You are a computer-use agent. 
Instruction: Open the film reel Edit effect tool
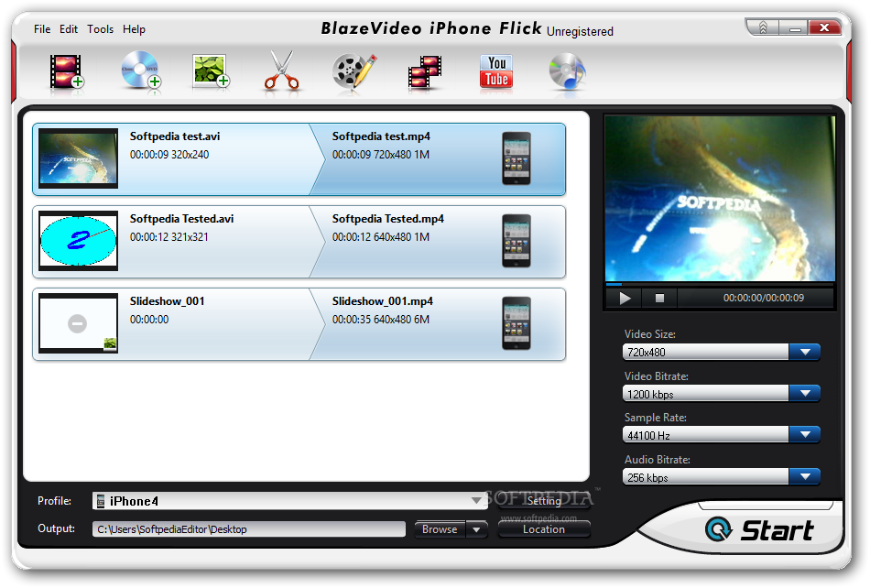point(354,71)
